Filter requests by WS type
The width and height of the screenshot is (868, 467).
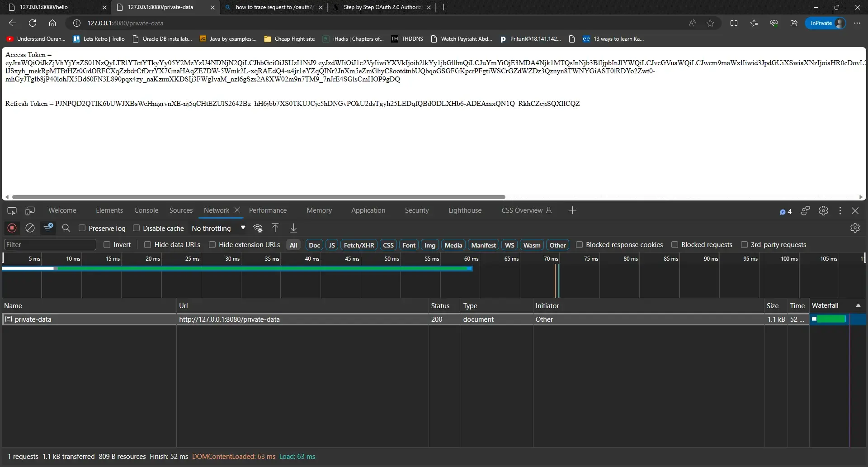point(509,245)
